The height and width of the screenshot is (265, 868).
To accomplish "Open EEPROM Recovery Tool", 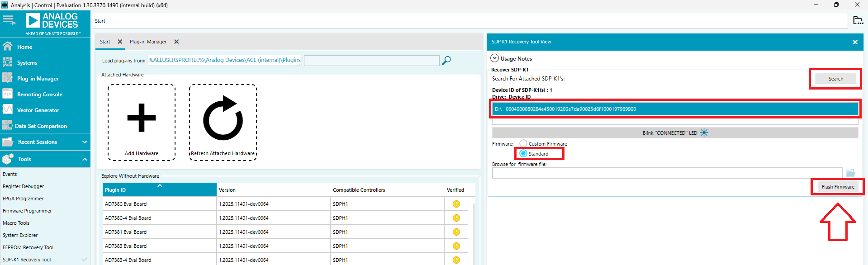I will [x=28, y=247].
